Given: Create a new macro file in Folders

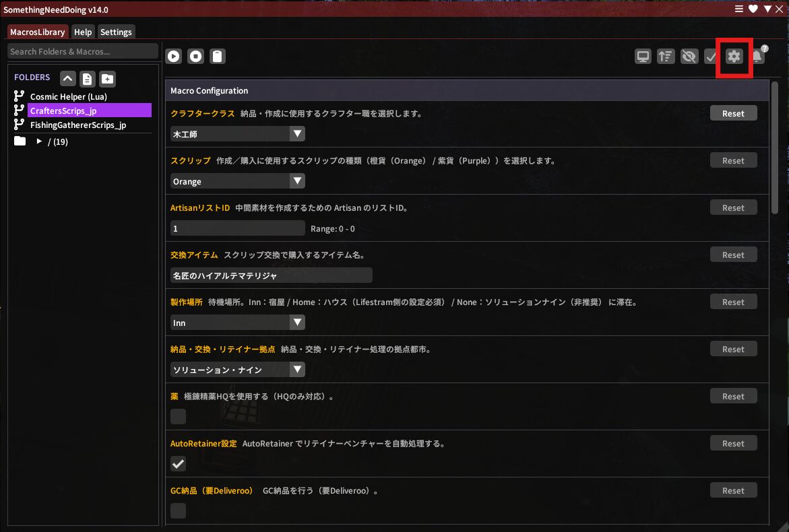Looking at the screenshot, I should (88, 79).
